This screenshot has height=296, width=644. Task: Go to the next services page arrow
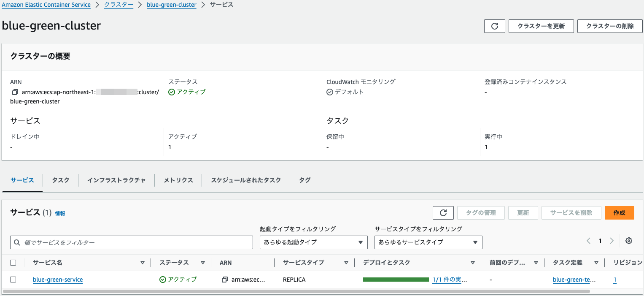[612, 240]
